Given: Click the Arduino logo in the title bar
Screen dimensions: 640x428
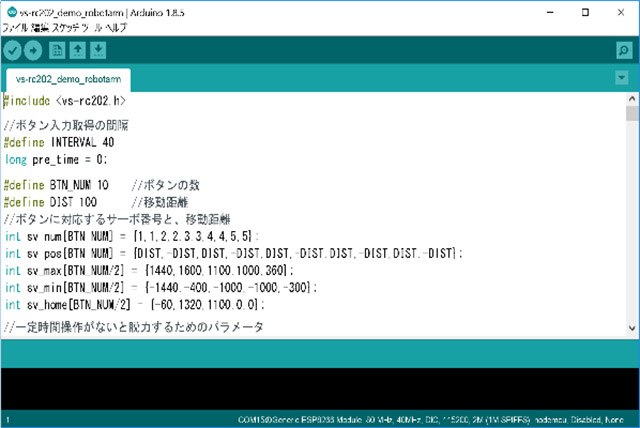Looking at the screenshot, I should (x=9, y=11).
